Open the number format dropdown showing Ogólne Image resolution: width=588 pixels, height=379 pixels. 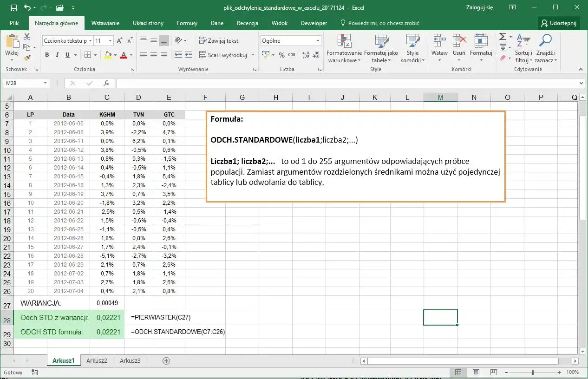pyautogui.click(x=290, y=40)
